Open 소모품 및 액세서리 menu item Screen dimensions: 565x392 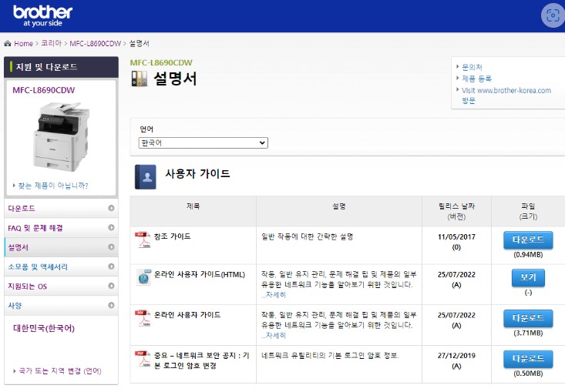tap(61, 266)
